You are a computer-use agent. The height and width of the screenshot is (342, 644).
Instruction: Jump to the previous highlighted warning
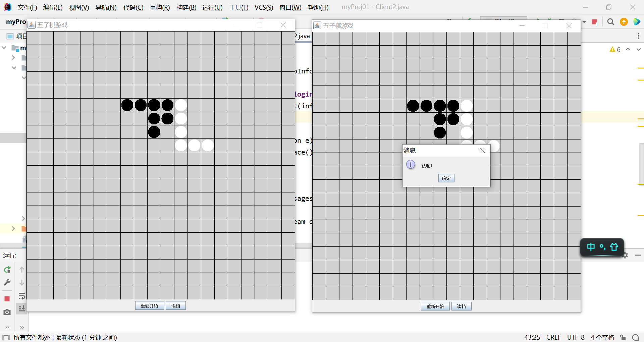tap(628, 49)
